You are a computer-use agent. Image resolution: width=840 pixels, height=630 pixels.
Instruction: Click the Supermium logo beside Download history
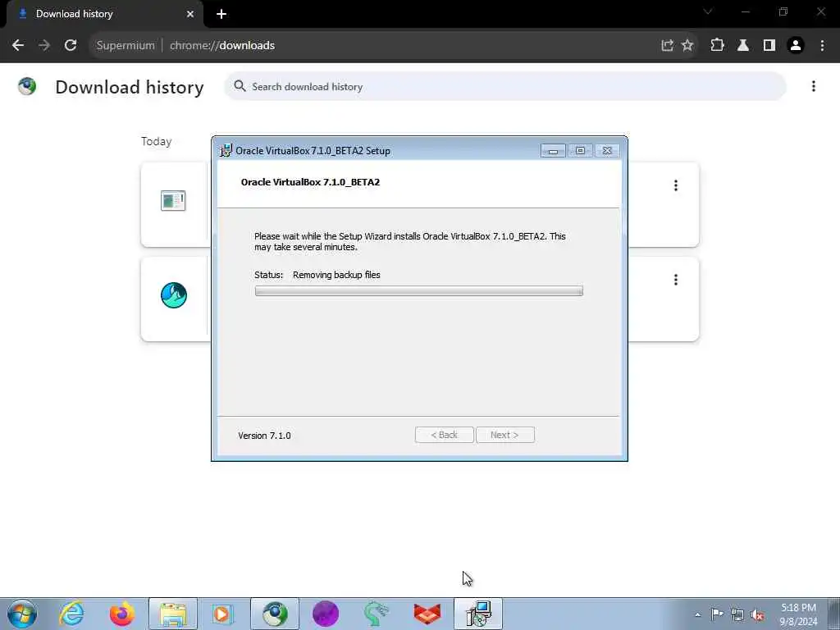[27, 86]
